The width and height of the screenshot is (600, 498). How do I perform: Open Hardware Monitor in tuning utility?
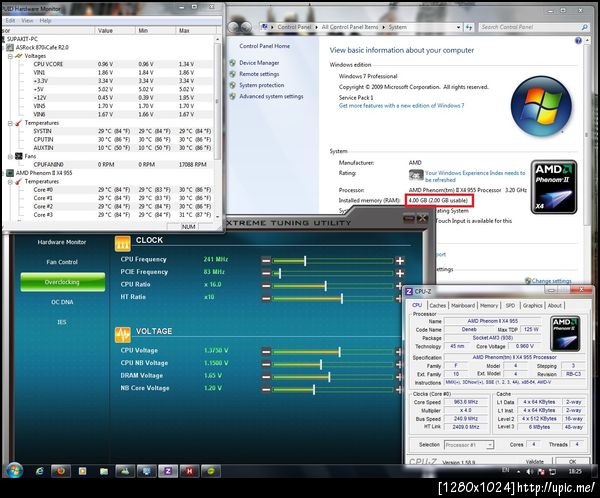[x=62, y=242]
